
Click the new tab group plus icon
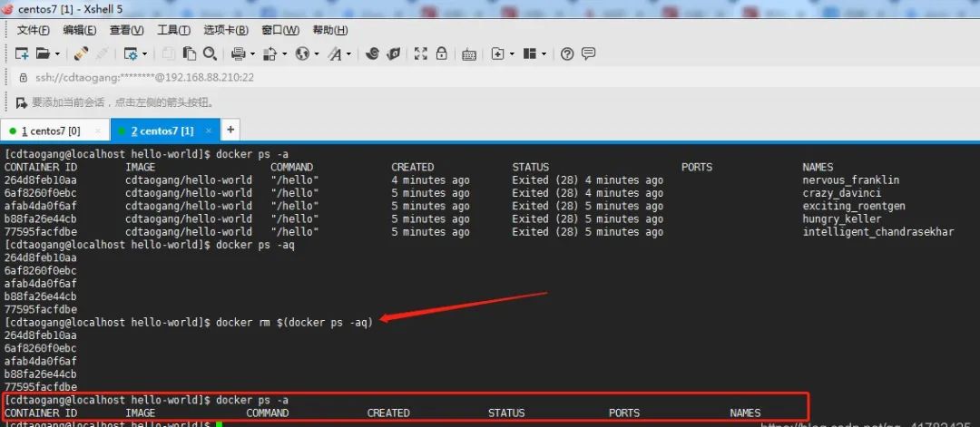497,53
